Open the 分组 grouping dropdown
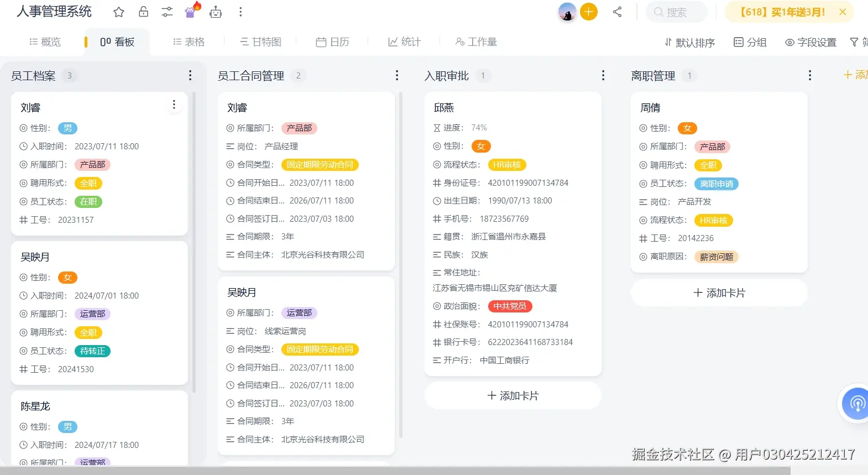Viewport: 868px width, 475px height. point(750,43)
